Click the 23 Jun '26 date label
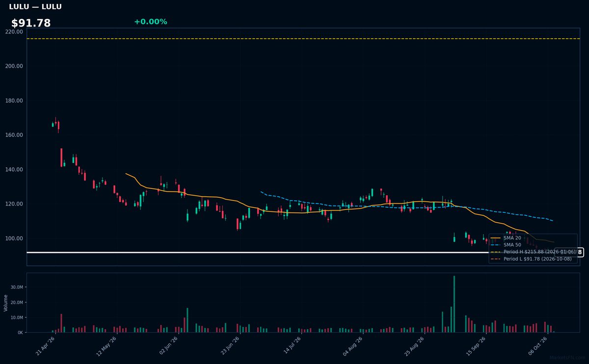The height and width of the screenshot is (364, 589). pos(230,346)
